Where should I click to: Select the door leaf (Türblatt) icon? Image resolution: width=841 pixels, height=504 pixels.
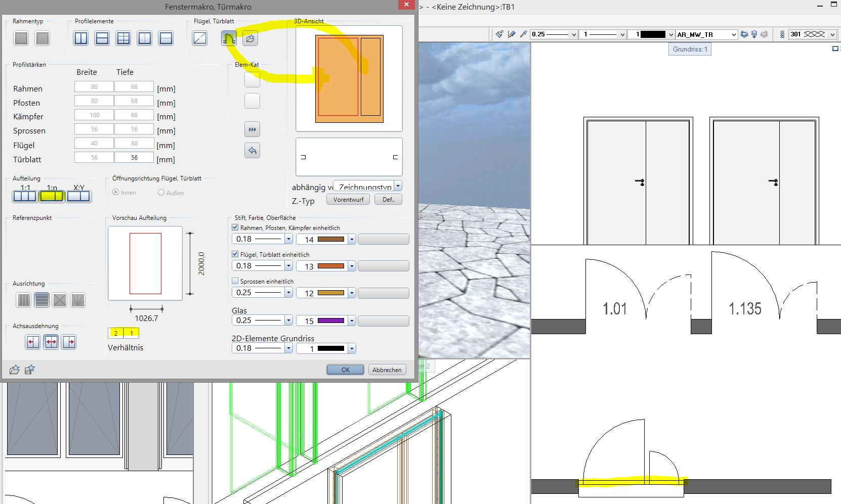point(229,38)
